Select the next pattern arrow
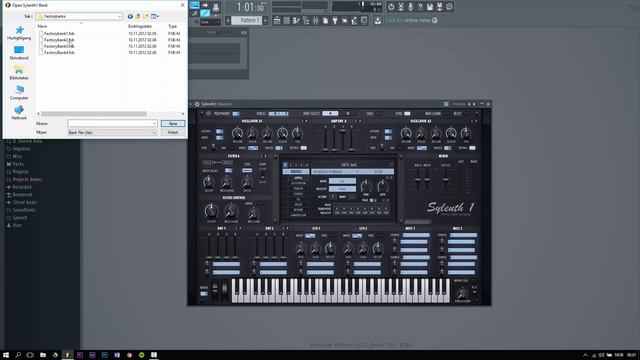 click(x=265, y=20)
